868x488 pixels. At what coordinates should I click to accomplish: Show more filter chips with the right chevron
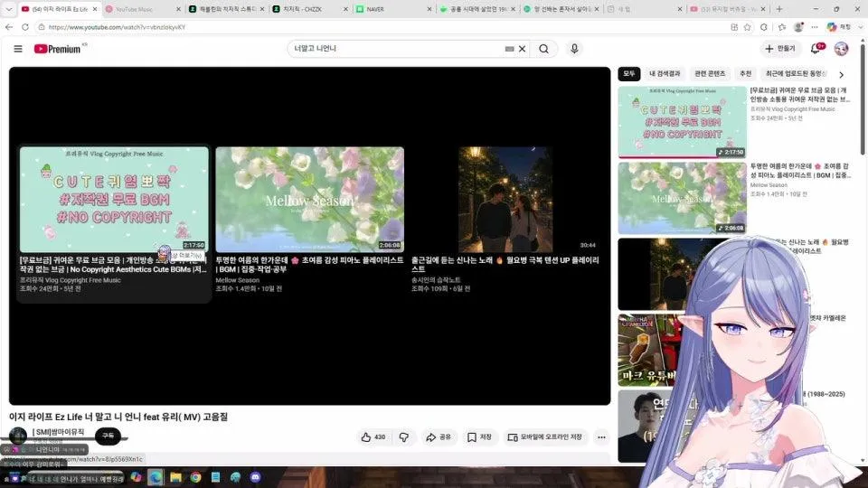click(842, 74)
